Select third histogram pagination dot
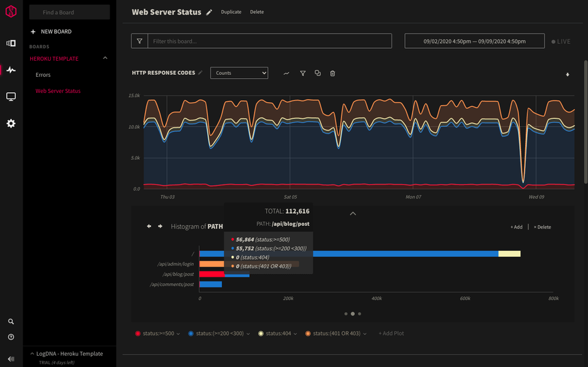 point(359,314)
